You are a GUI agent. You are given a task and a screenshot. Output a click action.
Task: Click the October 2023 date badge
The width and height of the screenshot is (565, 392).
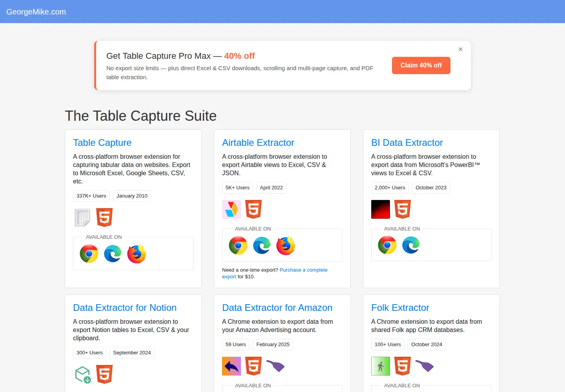tap(431, 188)
